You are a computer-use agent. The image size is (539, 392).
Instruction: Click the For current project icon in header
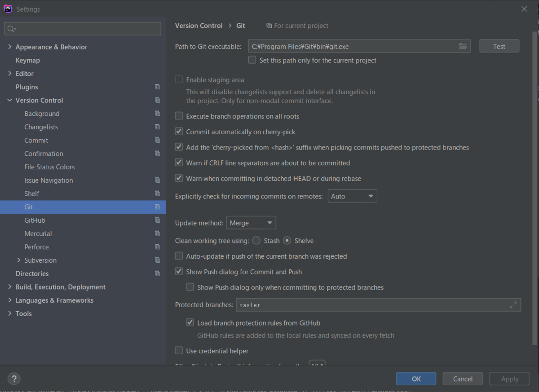coord(269,26)
